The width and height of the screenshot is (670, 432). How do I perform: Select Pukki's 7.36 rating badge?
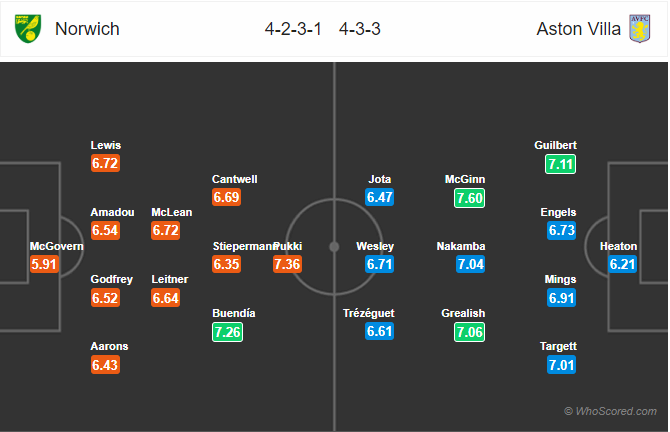[287, 264]
